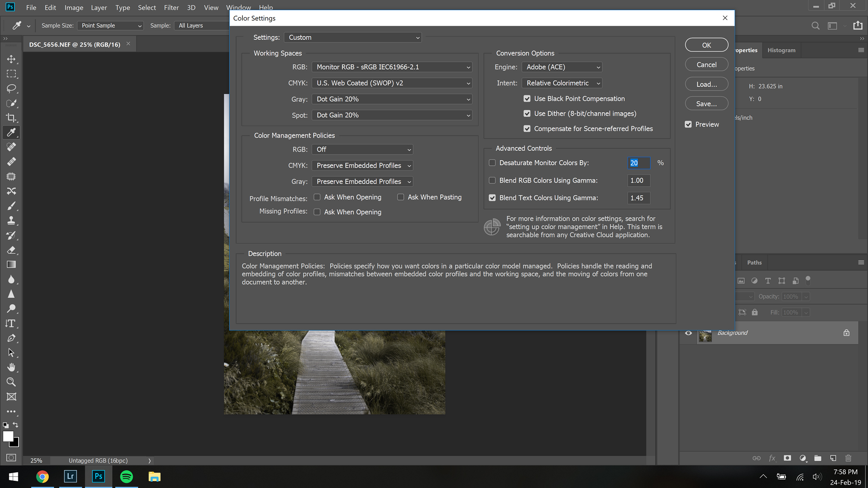Enable Blend RGB Colors Using Gamma
The height and width of the screenshot is (488, 868).
(x=493, y=180)
